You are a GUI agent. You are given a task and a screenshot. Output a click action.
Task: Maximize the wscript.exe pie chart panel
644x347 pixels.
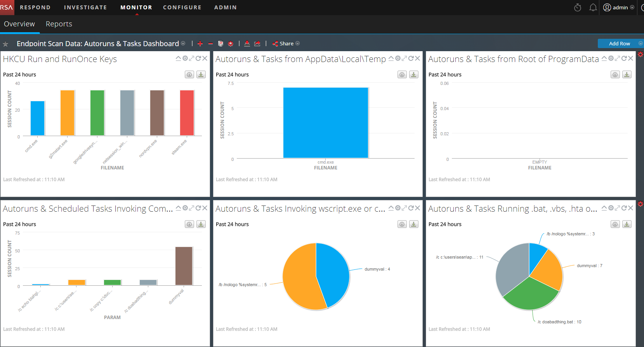(x=404, y=208)
